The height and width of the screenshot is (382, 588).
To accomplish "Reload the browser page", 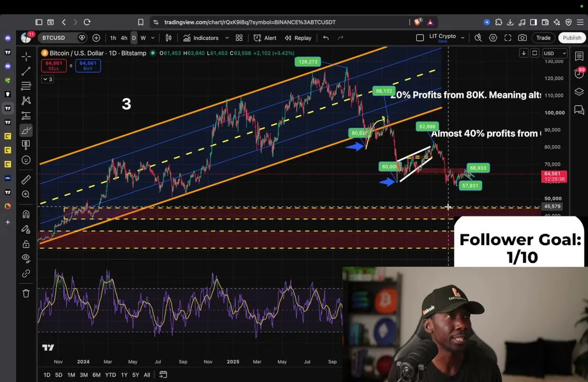I will tap(87, 22).
